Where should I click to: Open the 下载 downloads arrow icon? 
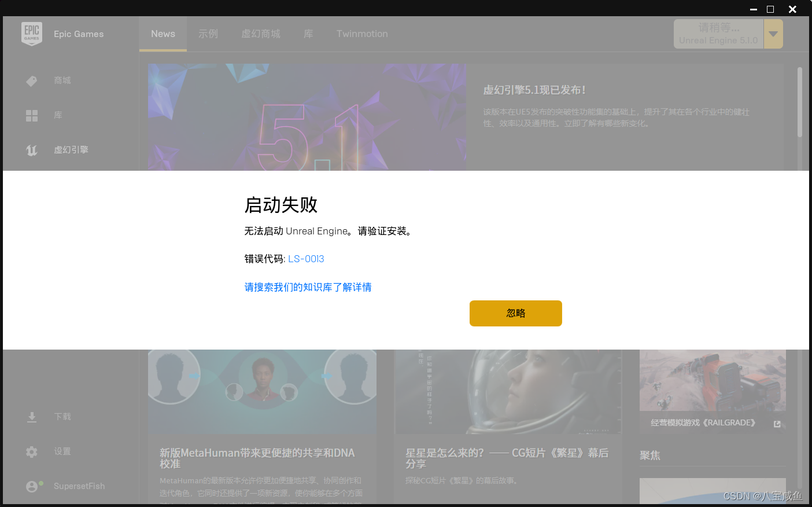tap(32, 417)
